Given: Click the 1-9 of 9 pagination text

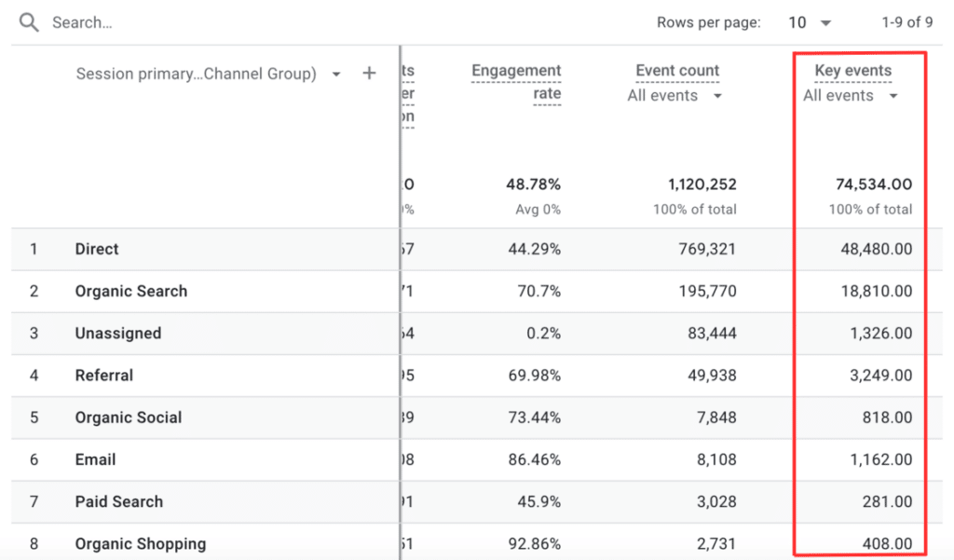Looking at the screenshot, I should tap(907, 21).
